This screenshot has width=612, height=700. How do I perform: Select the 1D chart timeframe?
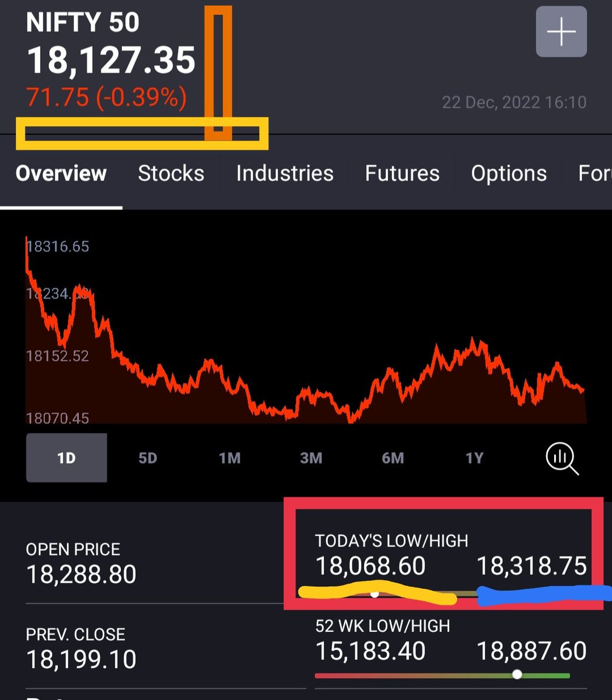tap(67, 458)
